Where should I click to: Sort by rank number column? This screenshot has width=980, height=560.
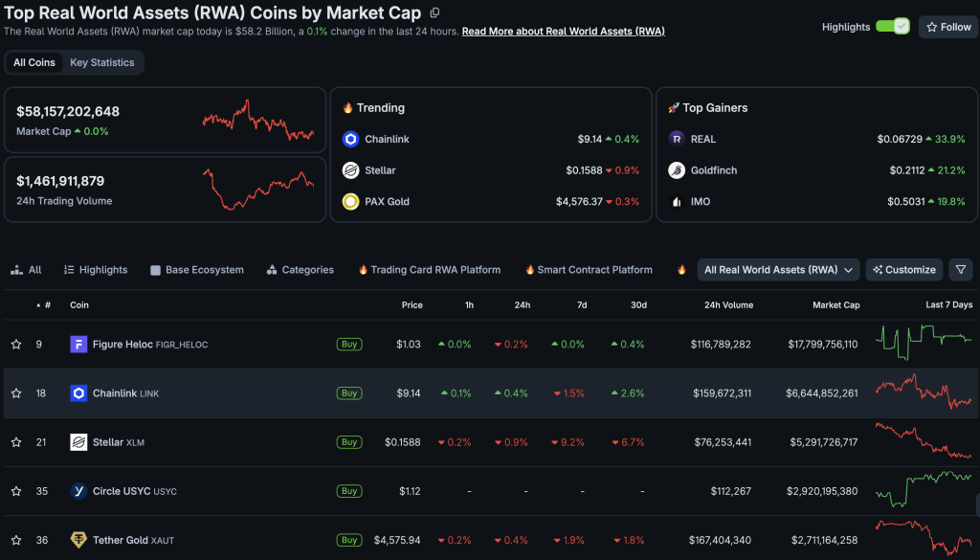[44, 305]
